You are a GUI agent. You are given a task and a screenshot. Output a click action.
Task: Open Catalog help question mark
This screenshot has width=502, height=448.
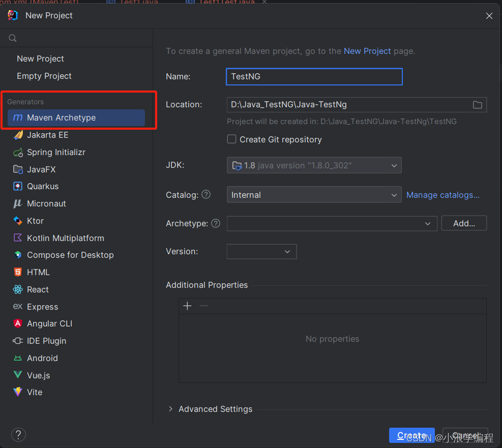point(206,194)
